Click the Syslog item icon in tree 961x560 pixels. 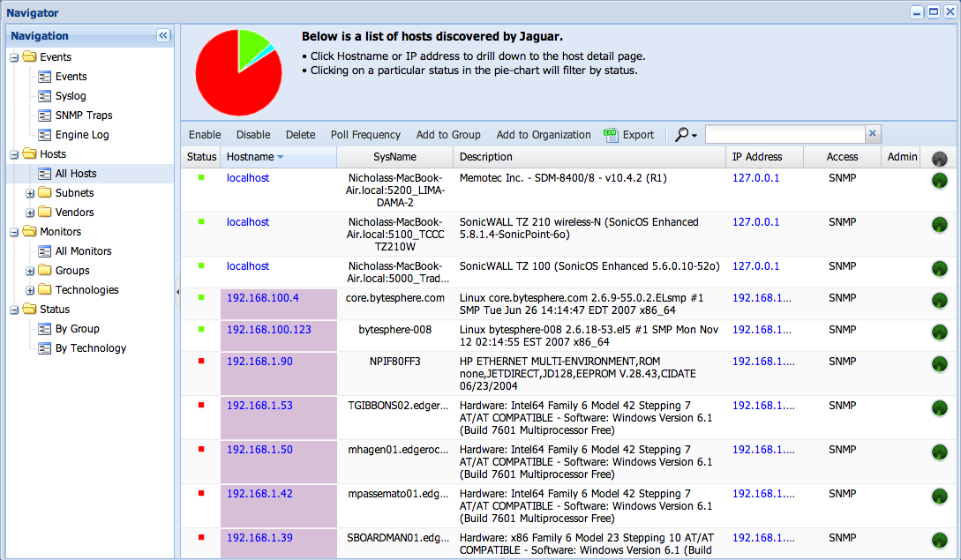[x=45, y=96]
